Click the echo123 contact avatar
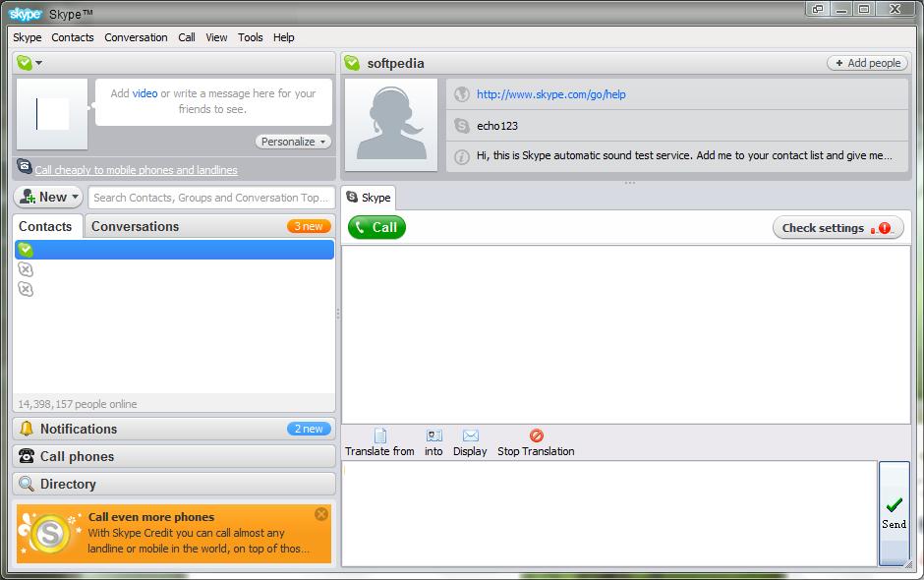This screenshot has width=924, height=580. pos(391,125)
